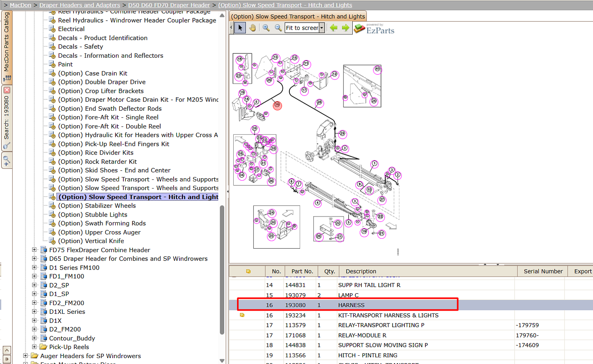Close the Search: 193080 tab
The width and height of the screenshot is (593, 364).
7,90
